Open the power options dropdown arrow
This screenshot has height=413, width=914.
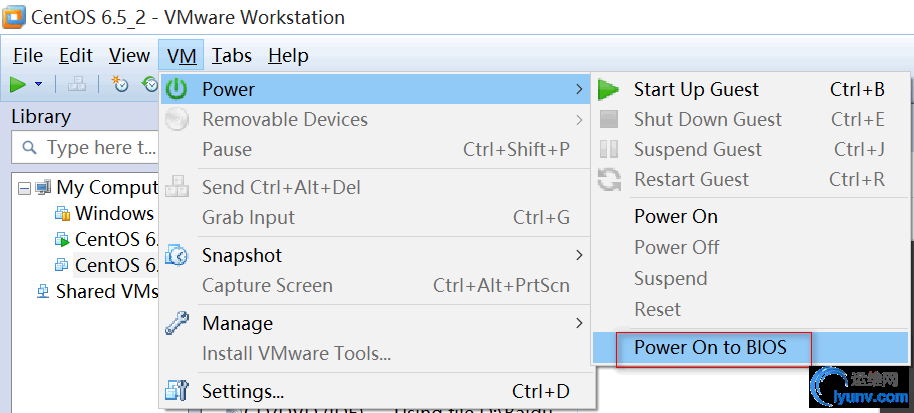39,85
